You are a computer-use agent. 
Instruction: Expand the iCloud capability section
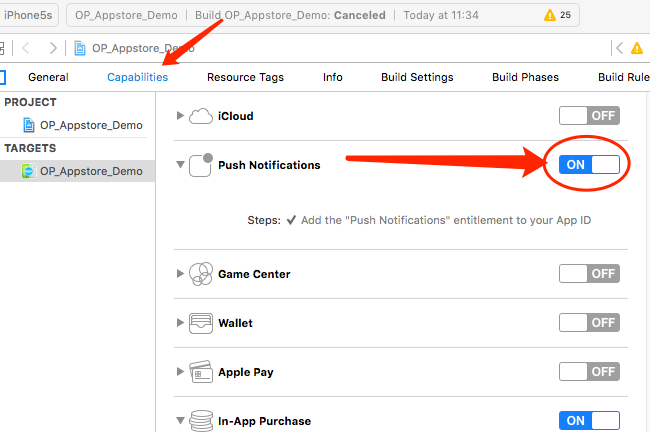point(180,116)
